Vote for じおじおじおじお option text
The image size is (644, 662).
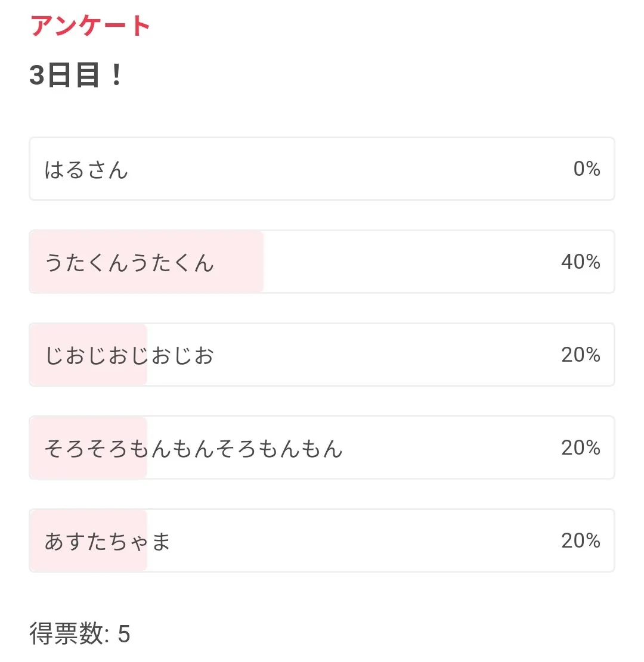click(129, 355)
